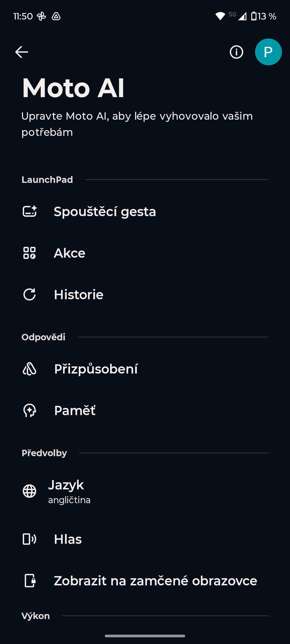Tap the back arrow icon

pos(22,52)
